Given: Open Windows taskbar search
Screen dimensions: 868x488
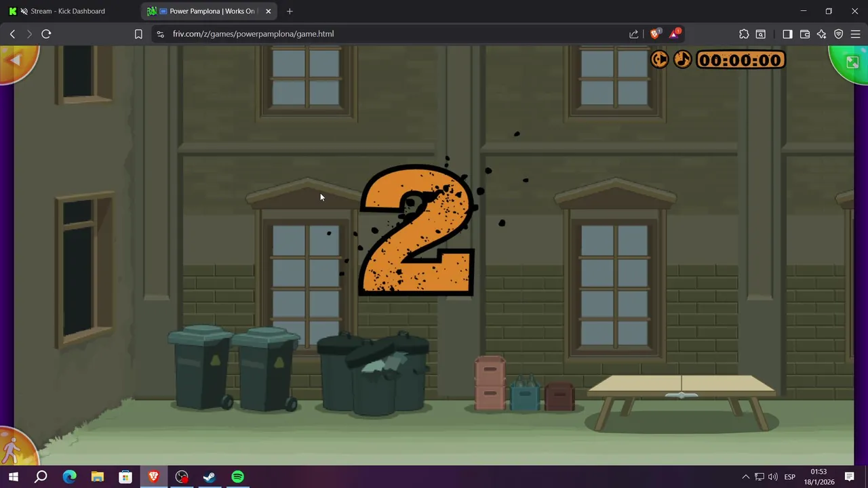Looking at the screenshot, I should click(x=41, y=477).
